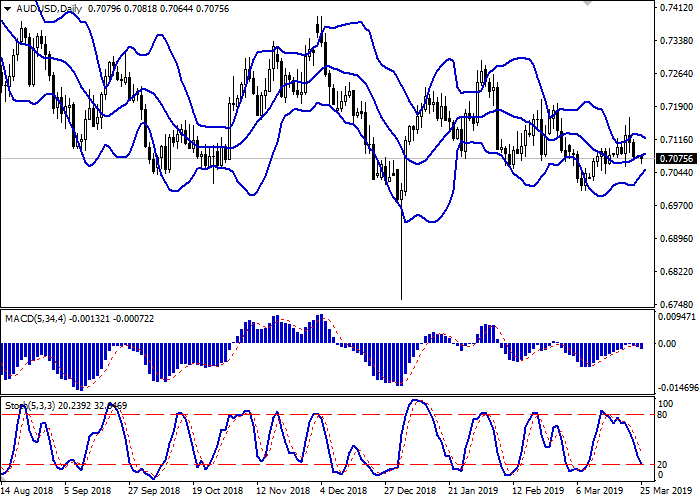The image size is (700, 500).
Task: Click the 6 Mar 2019 date label
Action: tap(601, 491)
